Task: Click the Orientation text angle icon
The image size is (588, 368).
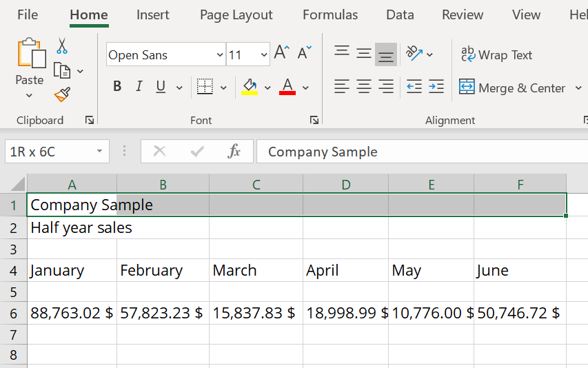Action: pyautogui.click(x=414, y=54)
